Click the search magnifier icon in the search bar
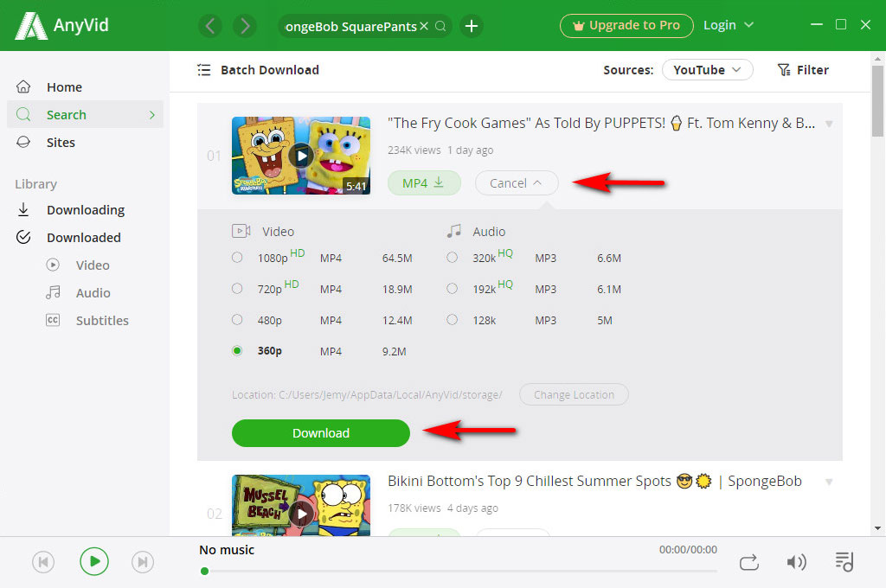Image resolution: width=886 pixels, height=588 pixels. [440, 26]
